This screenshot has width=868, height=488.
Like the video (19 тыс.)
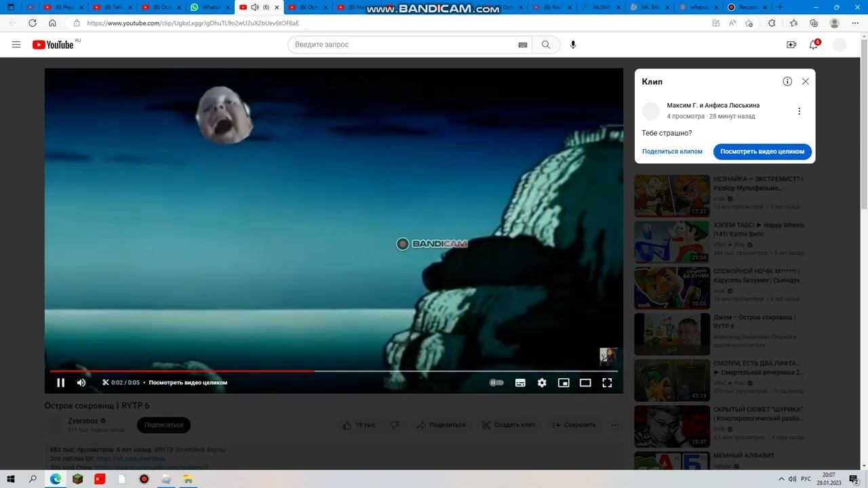click(x=359, y=425)
